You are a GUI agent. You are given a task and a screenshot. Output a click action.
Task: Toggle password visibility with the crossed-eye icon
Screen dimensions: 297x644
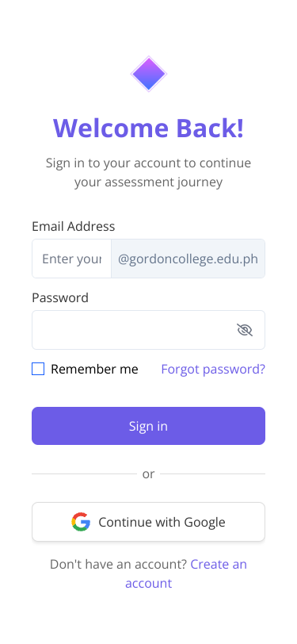point(245,330)
